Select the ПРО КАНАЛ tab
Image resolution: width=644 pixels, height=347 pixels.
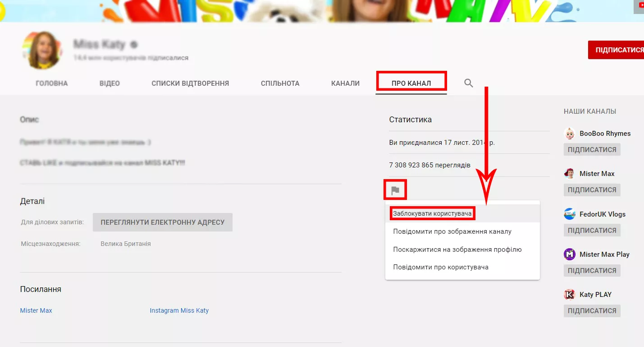[x=411, y=83]
